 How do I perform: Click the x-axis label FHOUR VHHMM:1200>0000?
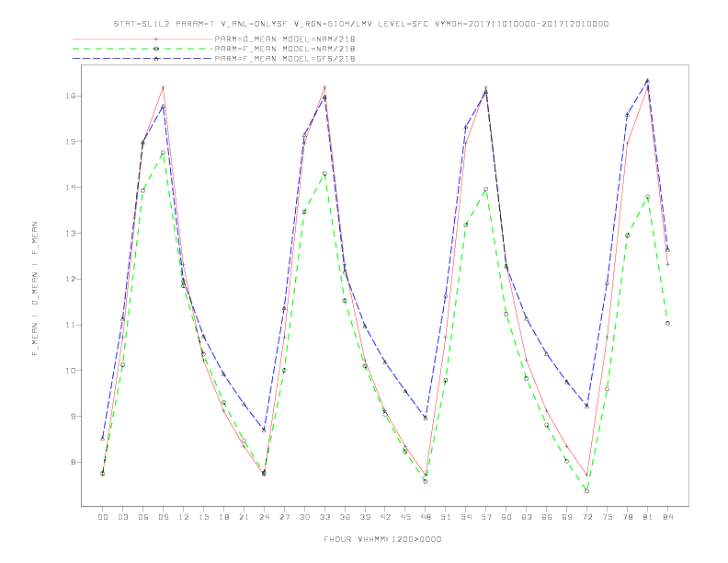[382, 539]
